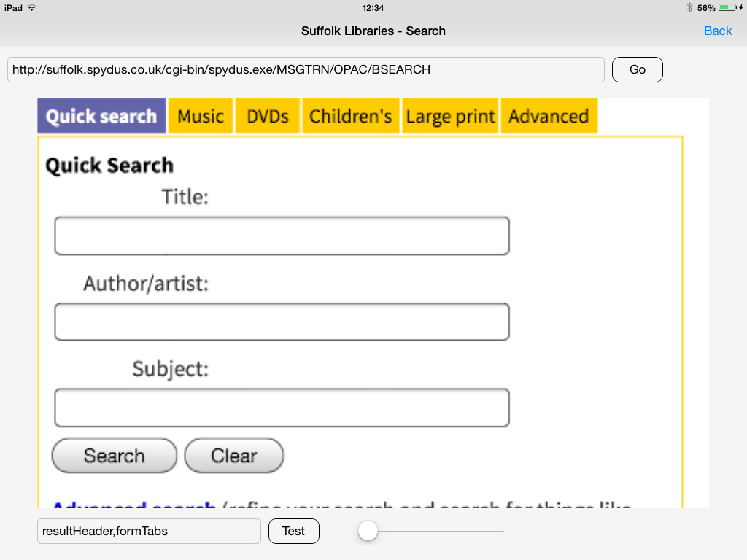Tap the Wi-Fi icon in status bar

[x=31, y=8]
